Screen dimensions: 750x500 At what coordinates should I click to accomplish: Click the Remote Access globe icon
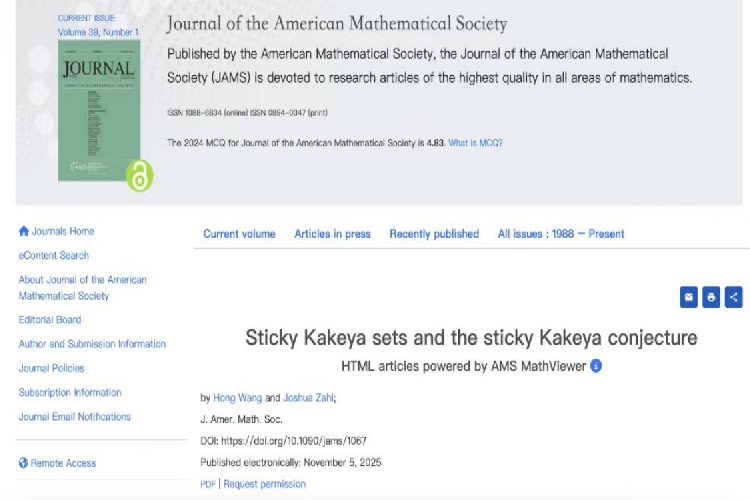(24, 463)
